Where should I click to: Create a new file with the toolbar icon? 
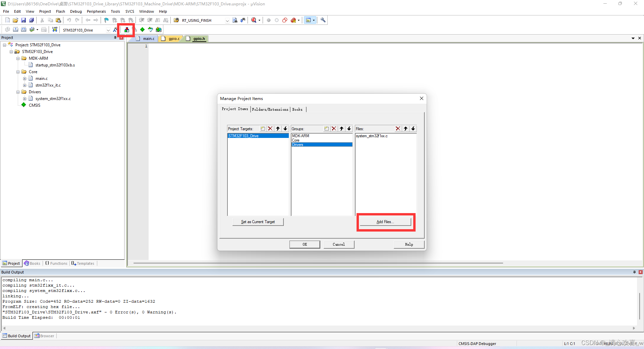(7, 20)
